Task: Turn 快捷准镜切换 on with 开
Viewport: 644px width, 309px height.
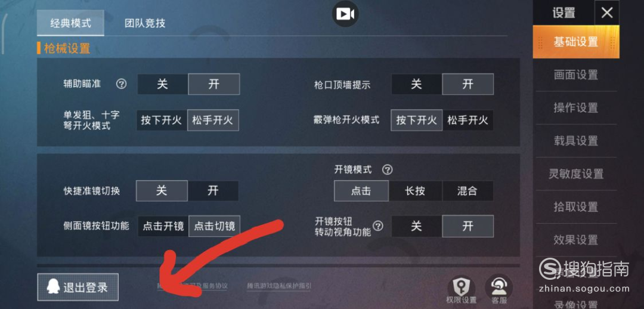Action: point(213,191)
